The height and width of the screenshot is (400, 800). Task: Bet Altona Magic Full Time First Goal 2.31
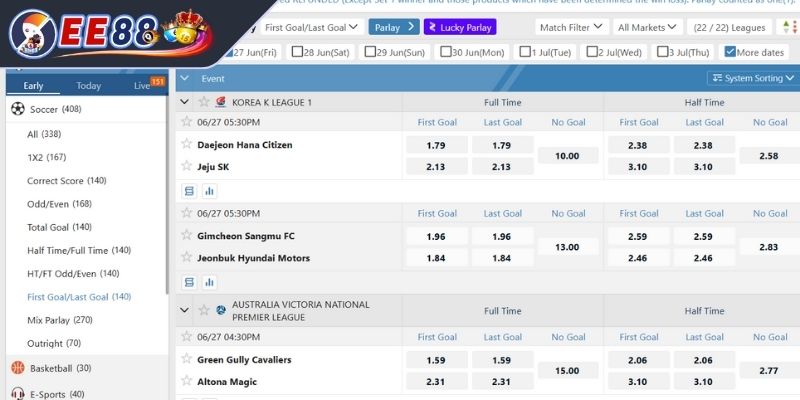(436, 382)
